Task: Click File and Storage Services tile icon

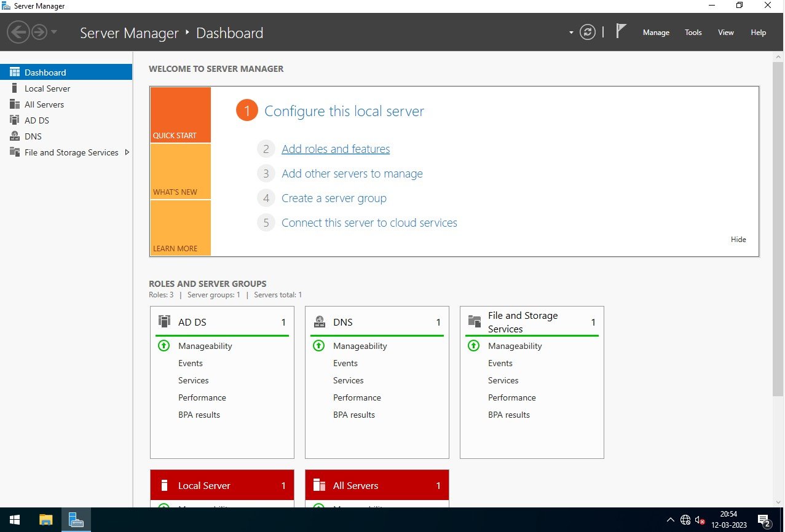Action: [x=474, y=321]
